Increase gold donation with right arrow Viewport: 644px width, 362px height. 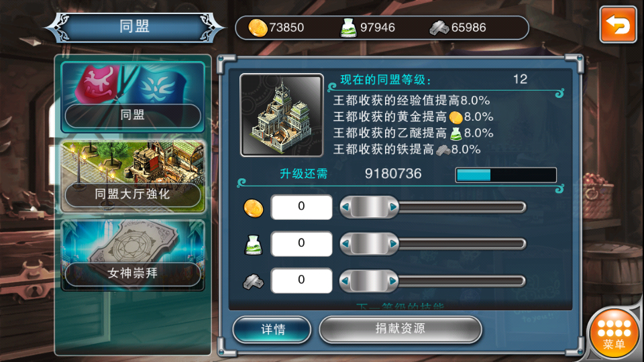pos(393,207)
